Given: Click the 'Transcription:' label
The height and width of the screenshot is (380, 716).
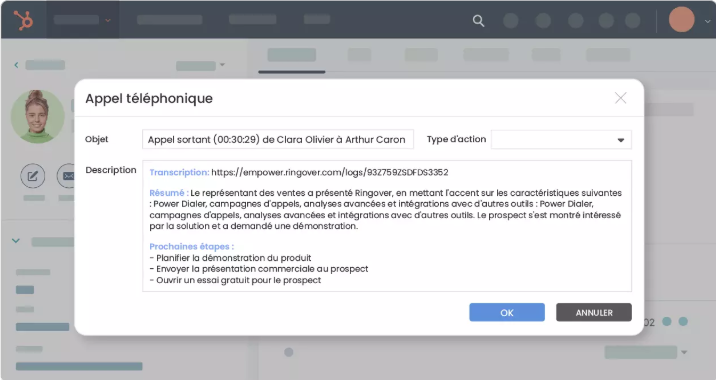Looking at the screenshot, I should tap(179, 172).
